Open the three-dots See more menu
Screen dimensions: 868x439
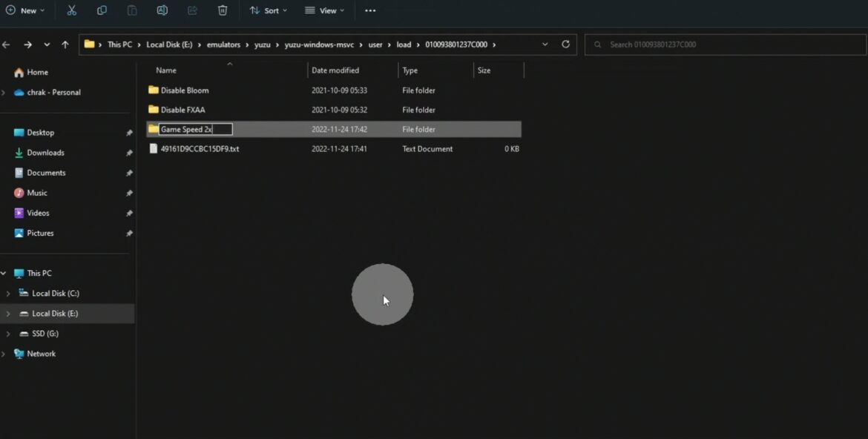click(370, 10)
